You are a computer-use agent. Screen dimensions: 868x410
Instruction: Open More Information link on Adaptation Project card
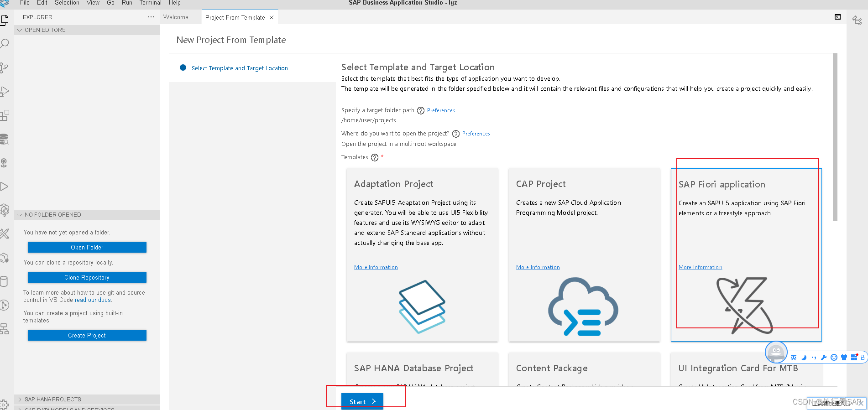point(376,267)
